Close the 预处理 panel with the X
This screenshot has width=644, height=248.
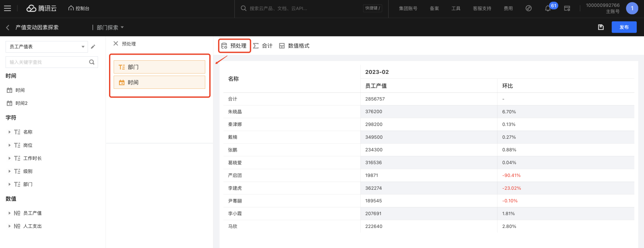(x=116, y=43)
